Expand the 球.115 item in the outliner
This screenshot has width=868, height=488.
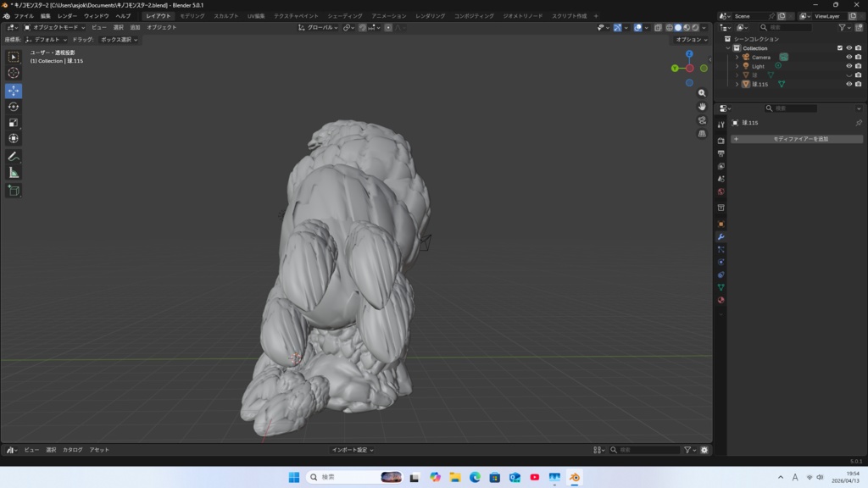737,84
